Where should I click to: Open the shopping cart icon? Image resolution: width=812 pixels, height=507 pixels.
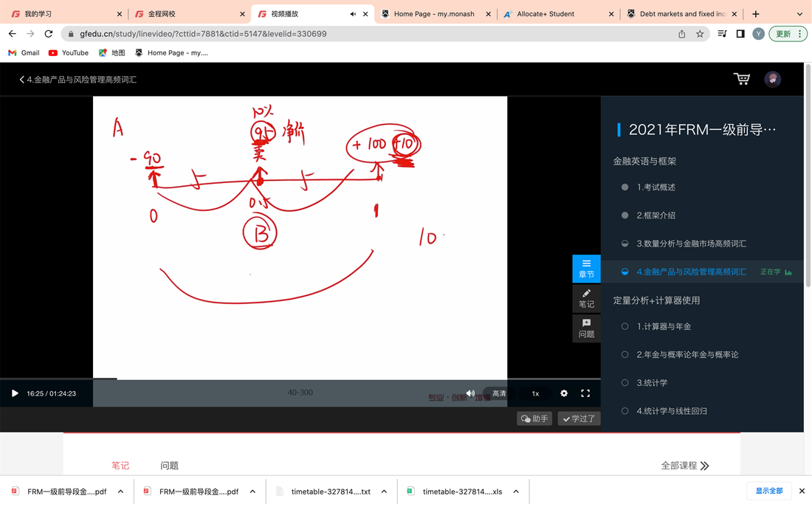pos(741,79)
